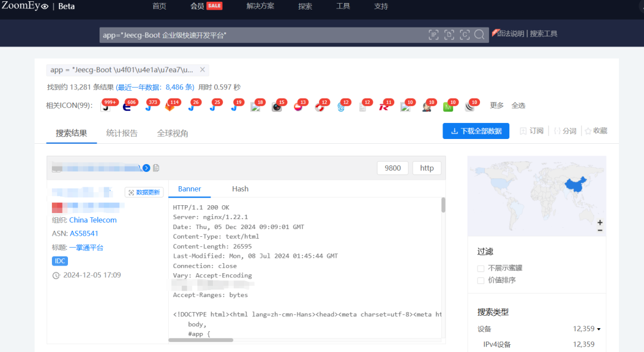Click the magnifier search icon in search bar
Image resolution: width=644 pixels, height=352 pixels.
click(479, 35)
